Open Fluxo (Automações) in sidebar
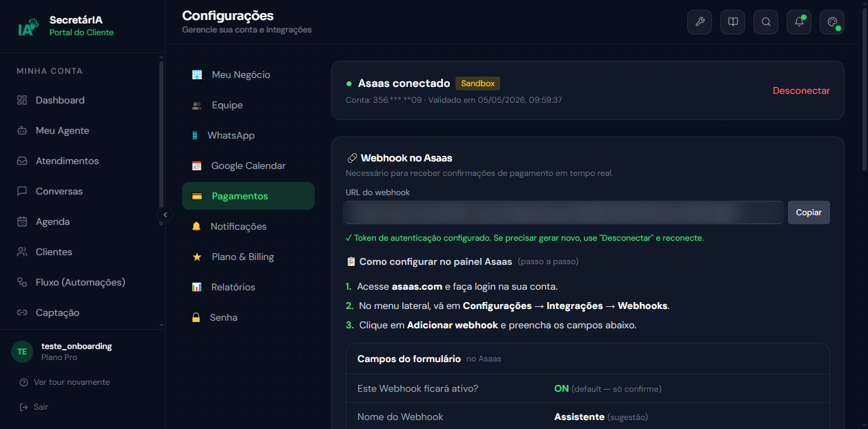Image resolution: width=868 pixels, height=429 pixels. 79,282
